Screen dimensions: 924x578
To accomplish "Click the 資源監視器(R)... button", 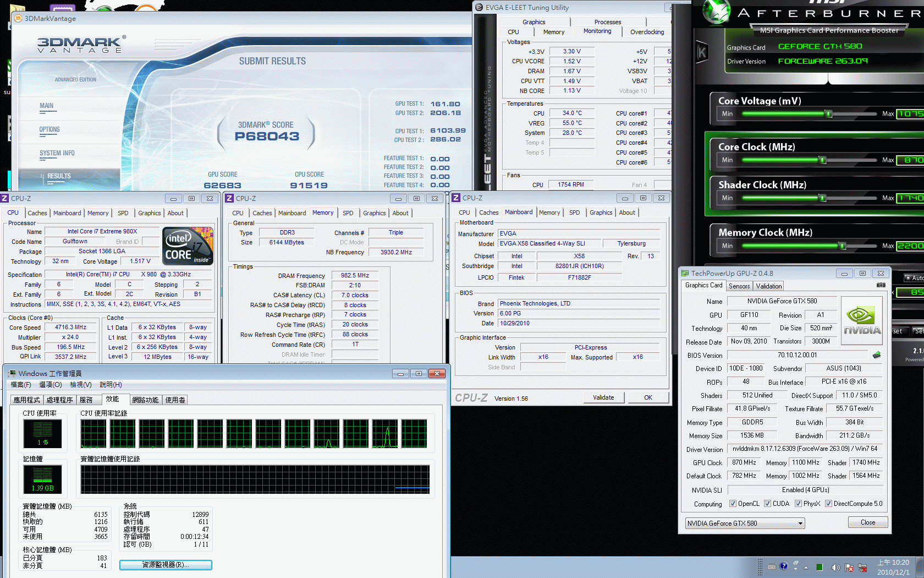I will (166, 565).
